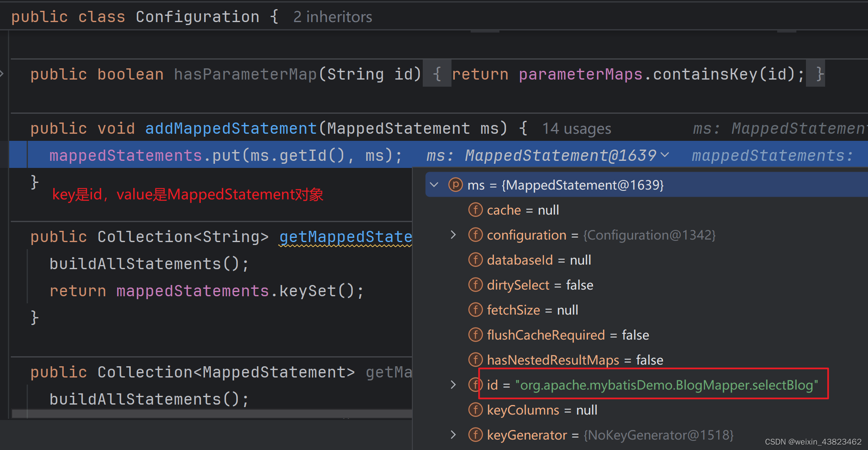Open inline ms MappedStatement@1639 dropdown arrow
The width and height of the screenshot is (868, 450).
[x=665, y=155]
